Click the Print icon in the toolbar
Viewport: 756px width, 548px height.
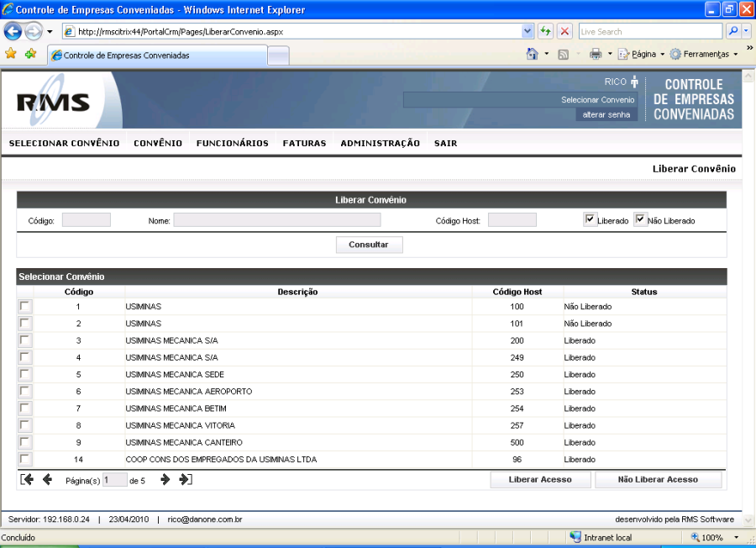pos(596,54)
